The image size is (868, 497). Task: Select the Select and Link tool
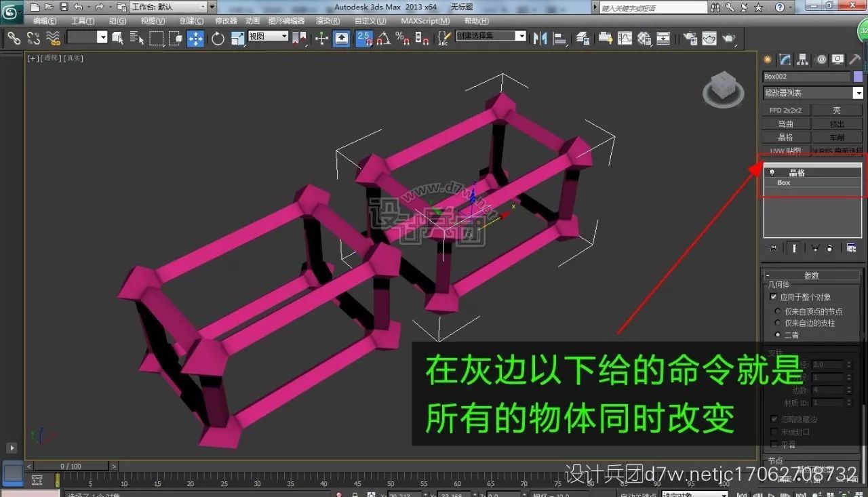click(14, 38)
